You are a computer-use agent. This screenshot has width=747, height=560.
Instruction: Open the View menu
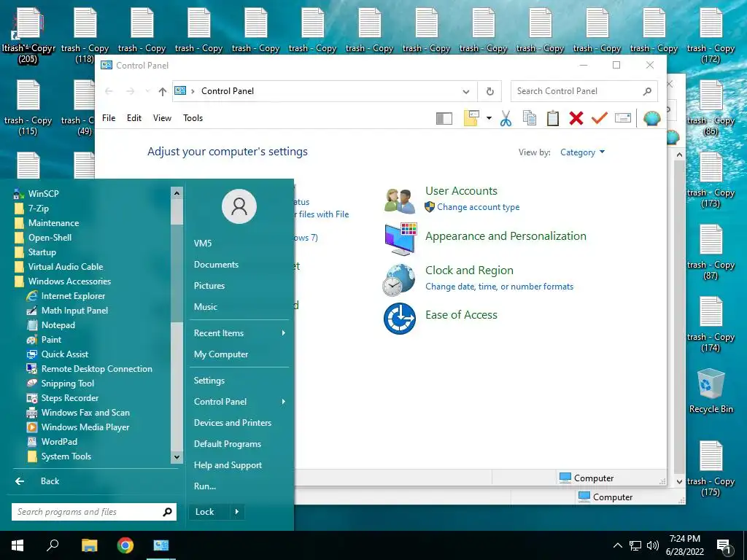pos(162,118)
